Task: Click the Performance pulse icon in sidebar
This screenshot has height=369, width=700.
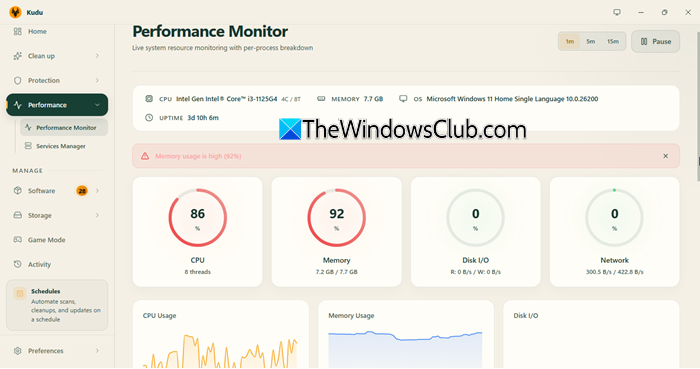Action: (18, 105)
